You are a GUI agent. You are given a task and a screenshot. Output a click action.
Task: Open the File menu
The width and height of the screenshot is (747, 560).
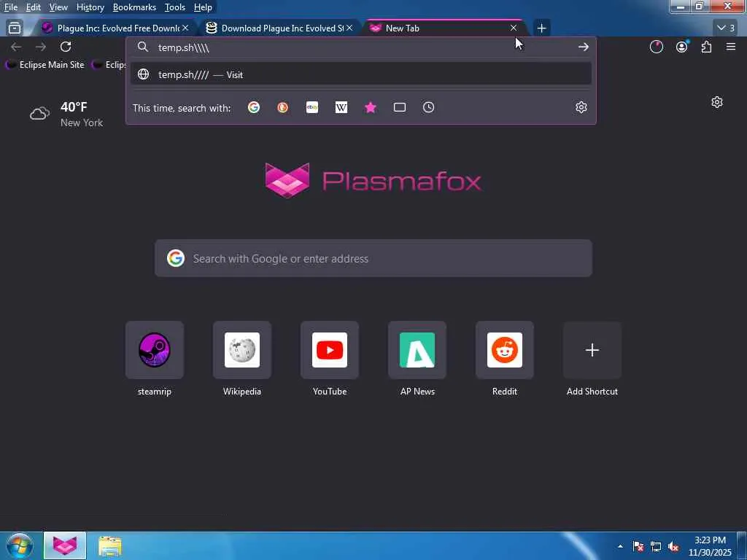click(10, 7)
